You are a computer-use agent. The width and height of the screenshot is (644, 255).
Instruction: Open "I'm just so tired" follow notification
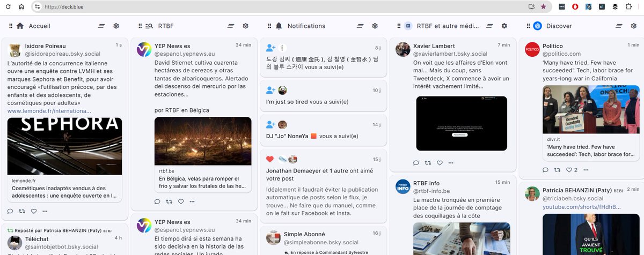tap(323, 96)
